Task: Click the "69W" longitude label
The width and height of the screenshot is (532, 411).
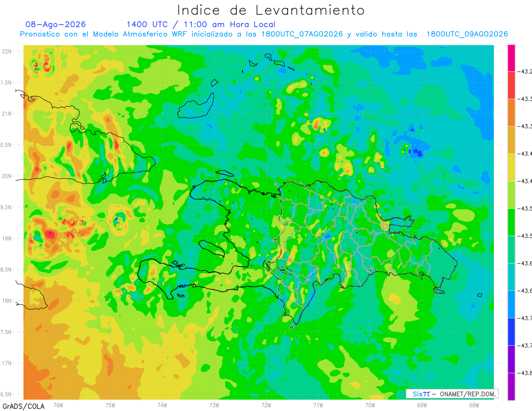Action: [422, 405]
